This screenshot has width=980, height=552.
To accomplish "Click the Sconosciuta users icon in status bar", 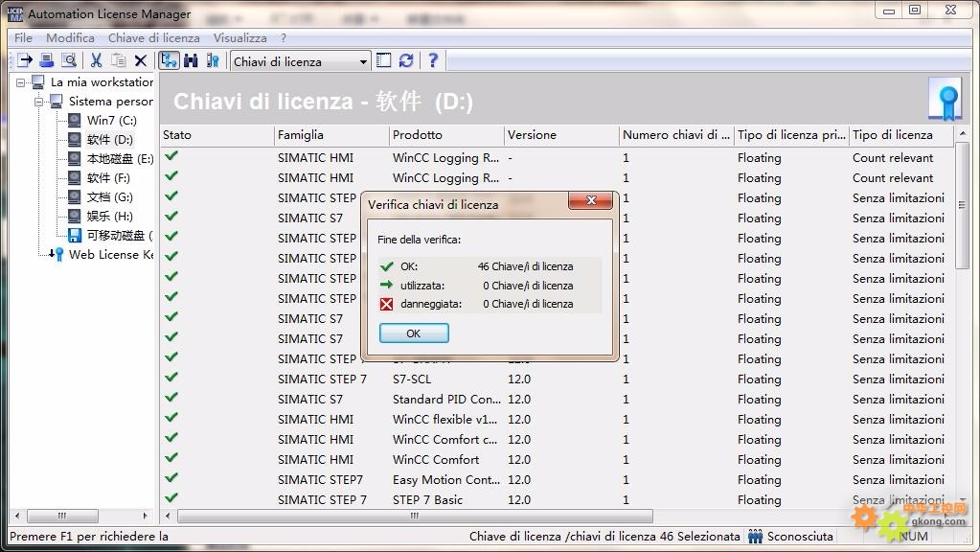I will (x=755, y=537).
